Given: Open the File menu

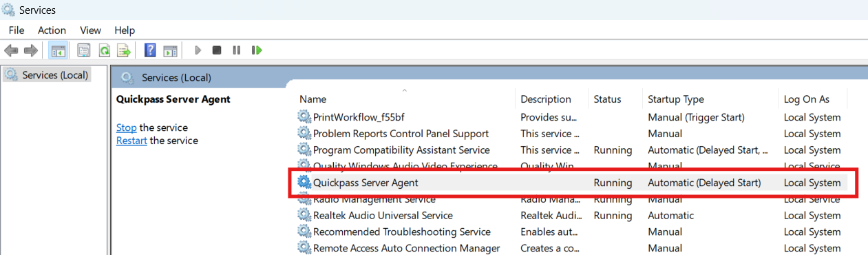Looking at the screenshot, I should (17, 30).
